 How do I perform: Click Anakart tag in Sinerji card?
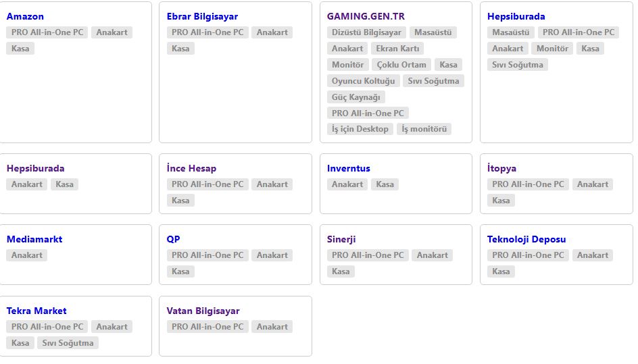(x=432, y=255)
